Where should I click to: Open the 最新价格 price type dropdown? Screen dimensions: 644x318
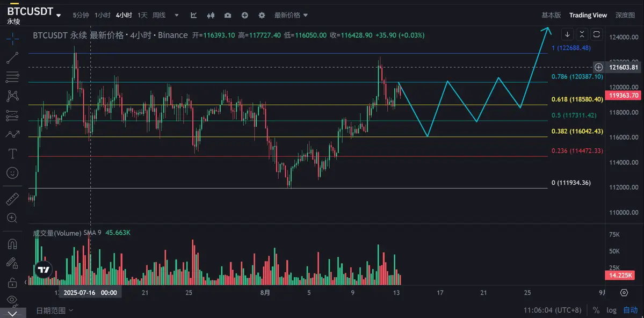point(291,15)
